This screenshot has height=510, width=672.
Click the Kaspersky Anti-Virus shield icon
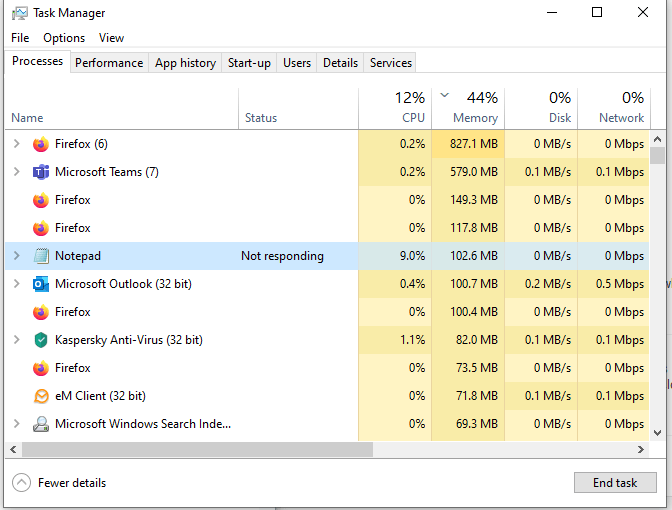(x=41, y=340)
